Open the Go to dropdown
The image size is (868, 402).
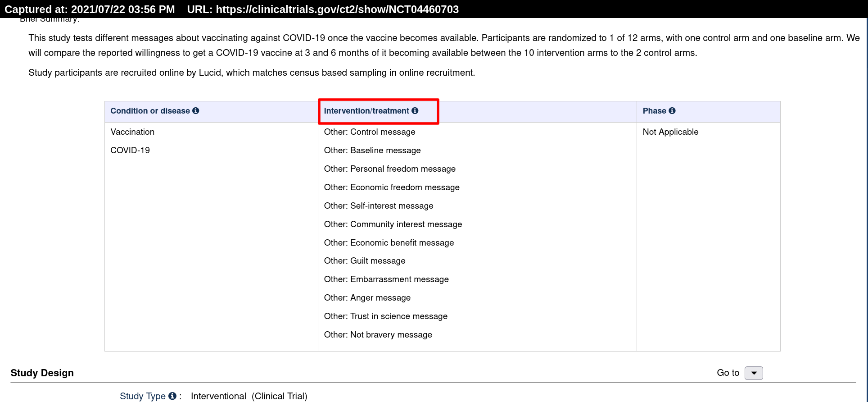click(x=754, y=373)
